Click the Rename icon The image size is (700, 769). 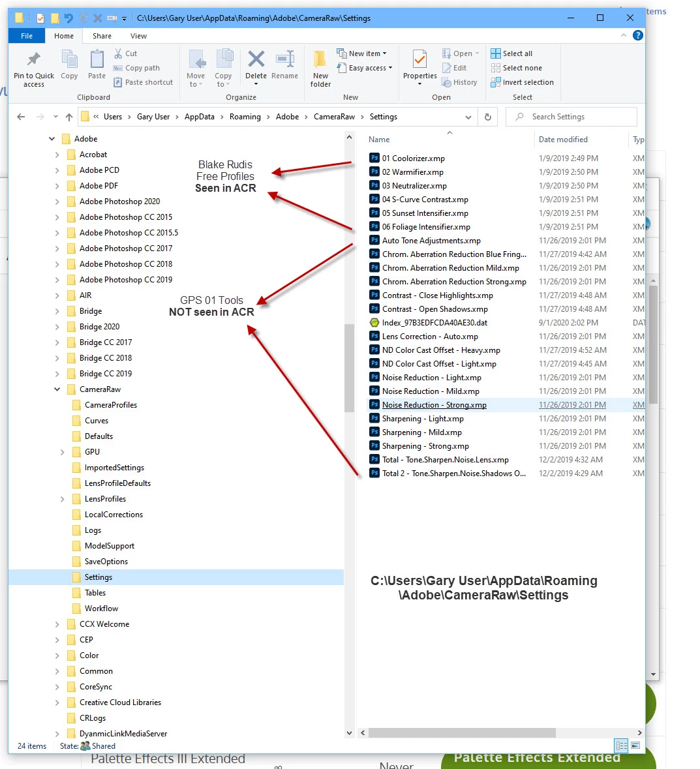[285, 60]
